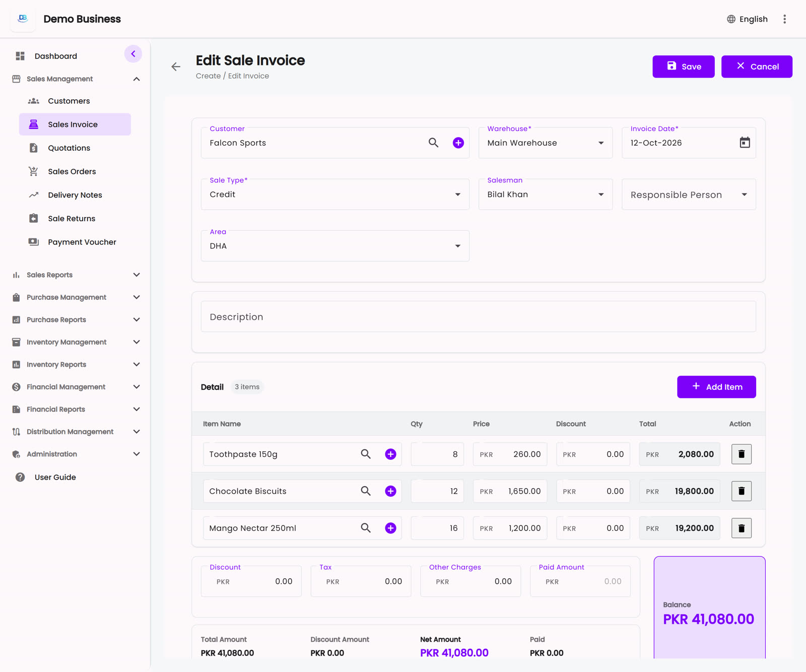The image size is (806, 672).
Task: Add new item from Toothpaste row plus icon
Action: 390,454
